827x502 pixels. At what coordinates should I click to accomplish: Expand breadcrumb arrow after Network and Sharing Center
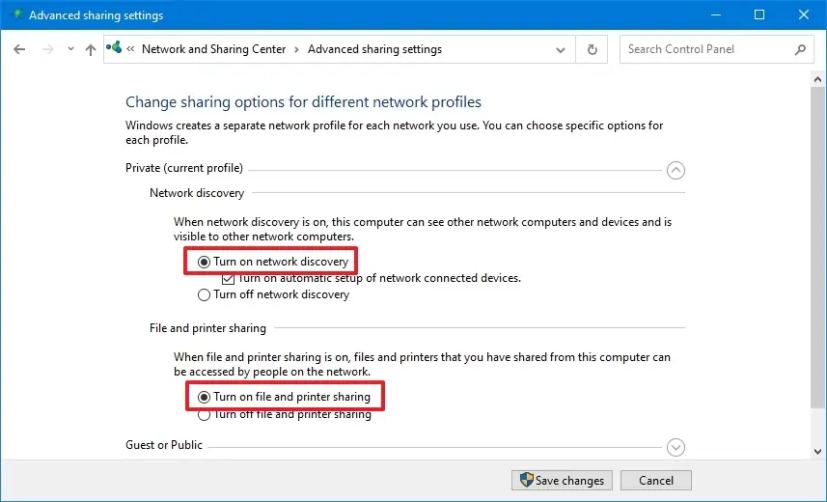pyautogui.click(x=297, y=50)
